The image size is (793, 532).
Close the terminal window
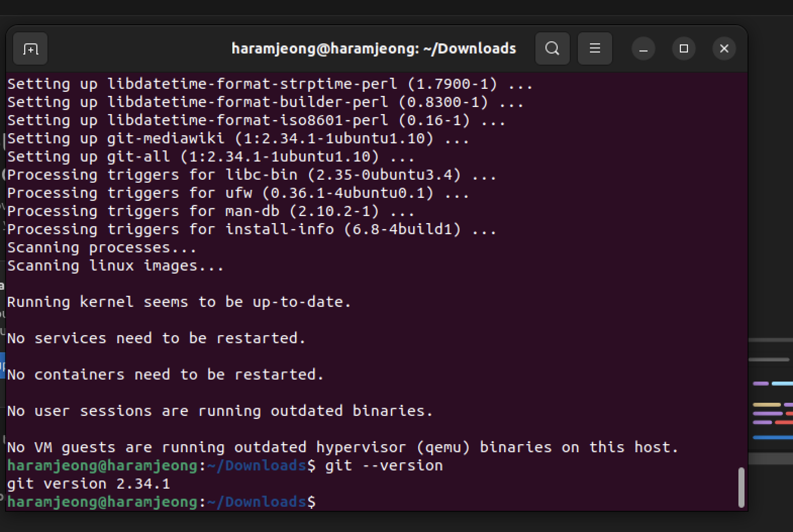(724, 49)
